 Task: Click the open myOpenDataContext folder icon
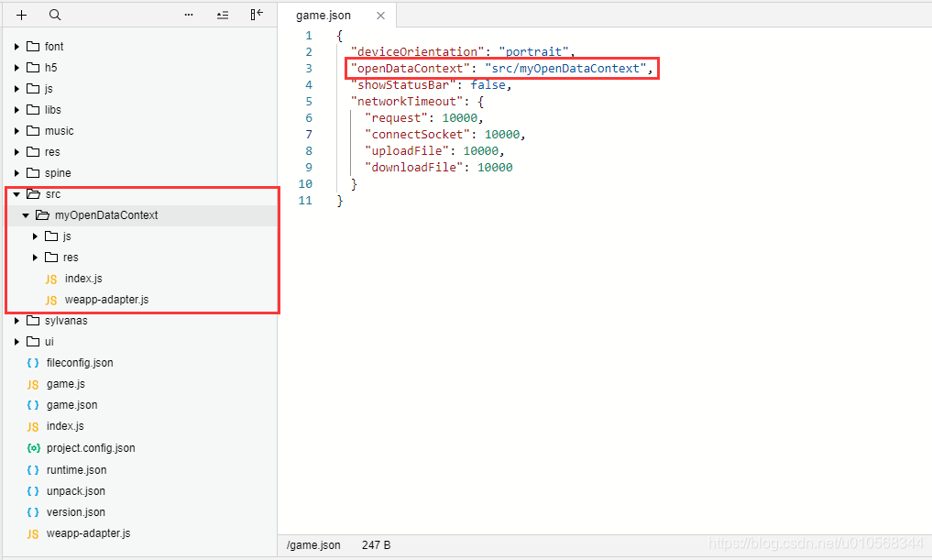pyautogui.click(x=43, y=215)
